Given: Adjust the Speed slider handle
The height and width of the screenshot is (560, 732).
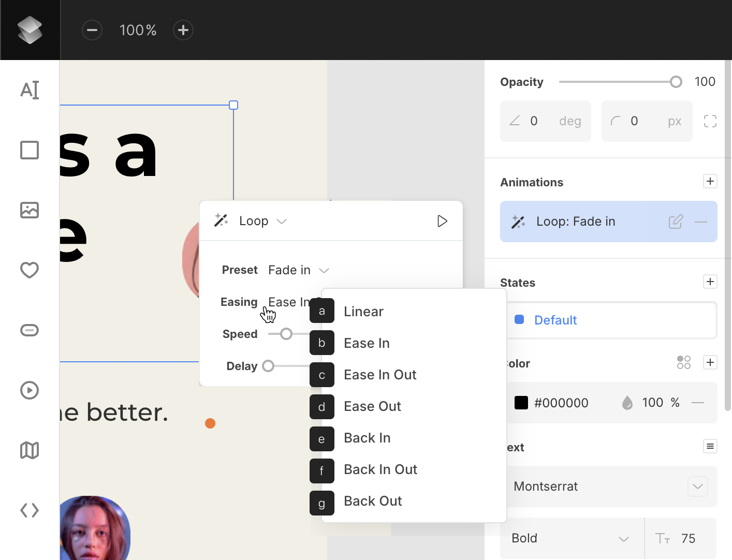Looking at the screenshot, I should tap(286, 334).
